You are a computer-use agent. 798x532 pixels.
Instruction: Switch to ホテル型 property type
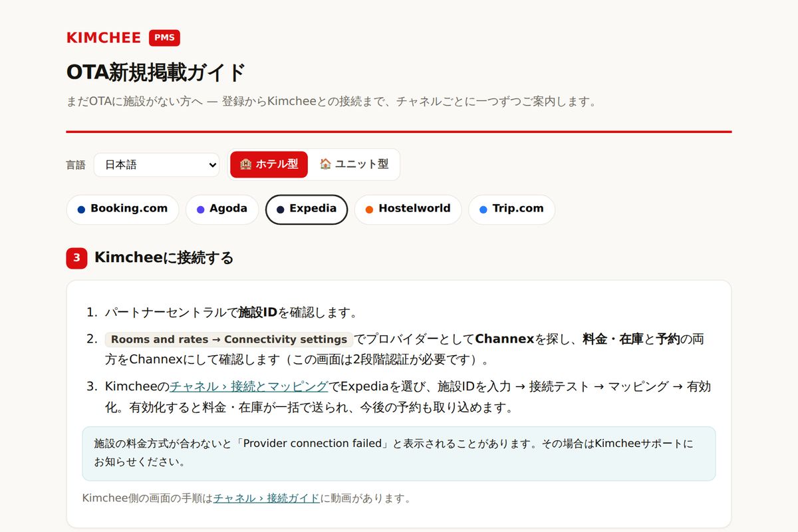point(269,164)
